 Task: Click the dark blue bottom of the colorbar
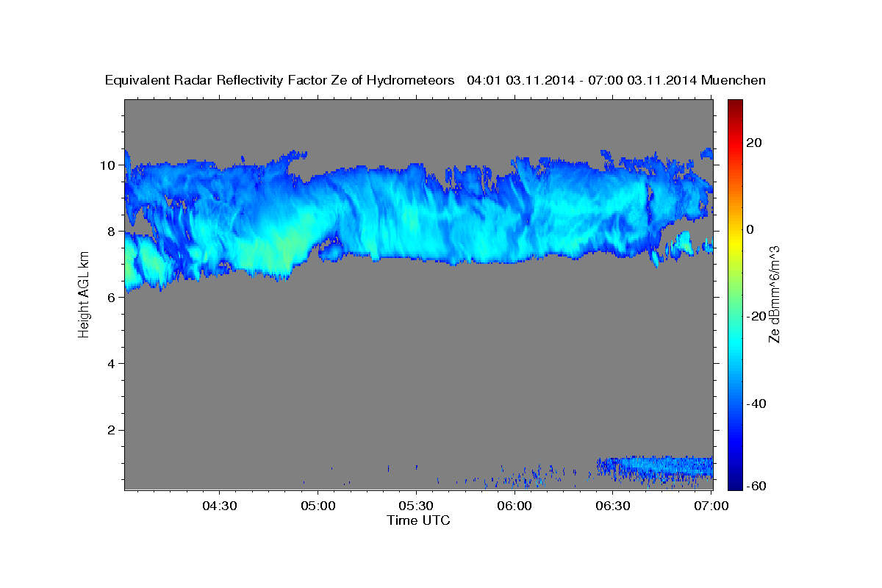point(735,485)
